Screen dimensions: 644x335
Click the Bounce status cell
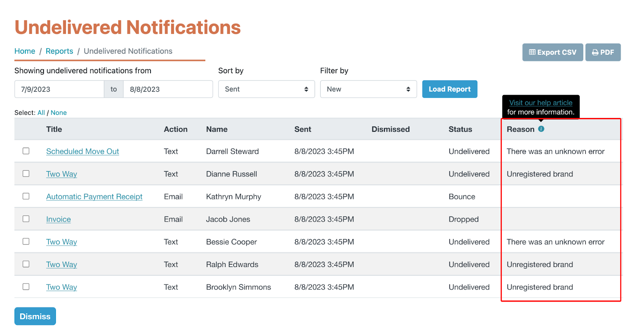coord(462,196)
